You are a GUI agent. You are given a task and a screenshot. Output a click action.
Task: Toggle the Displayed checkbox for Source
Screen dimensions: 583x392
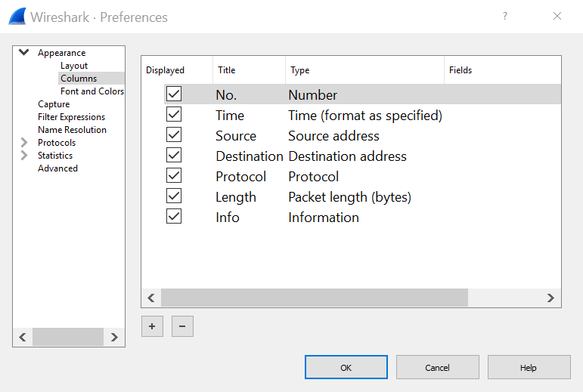174,135
